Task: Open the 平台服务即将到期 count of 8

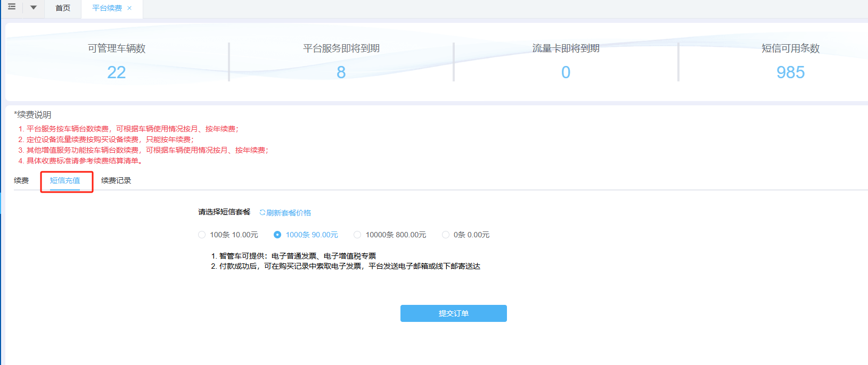Action: pyautogui.click(x=341, y=72)
